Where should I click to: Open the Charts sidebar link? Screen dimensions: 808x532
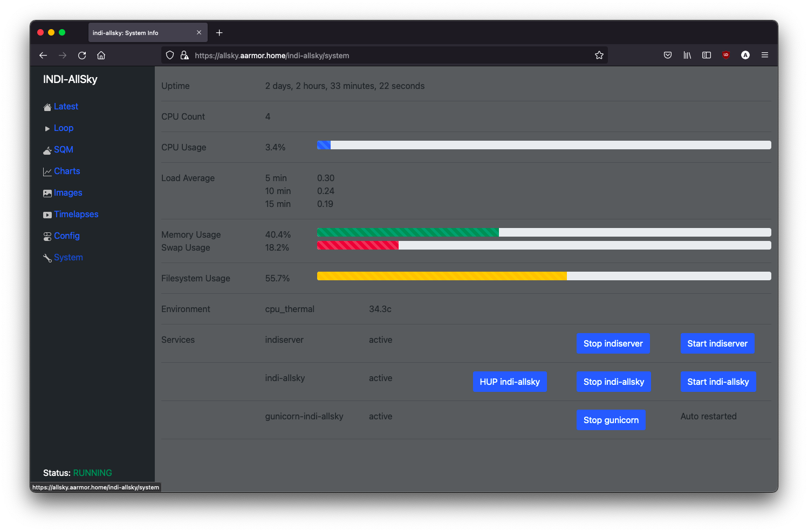67,171
